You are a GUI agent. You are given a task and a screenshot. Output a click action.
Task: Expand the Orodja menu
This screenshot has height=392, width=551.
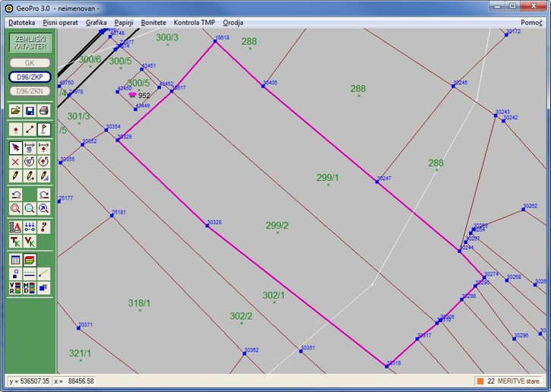tap(233, 23)
